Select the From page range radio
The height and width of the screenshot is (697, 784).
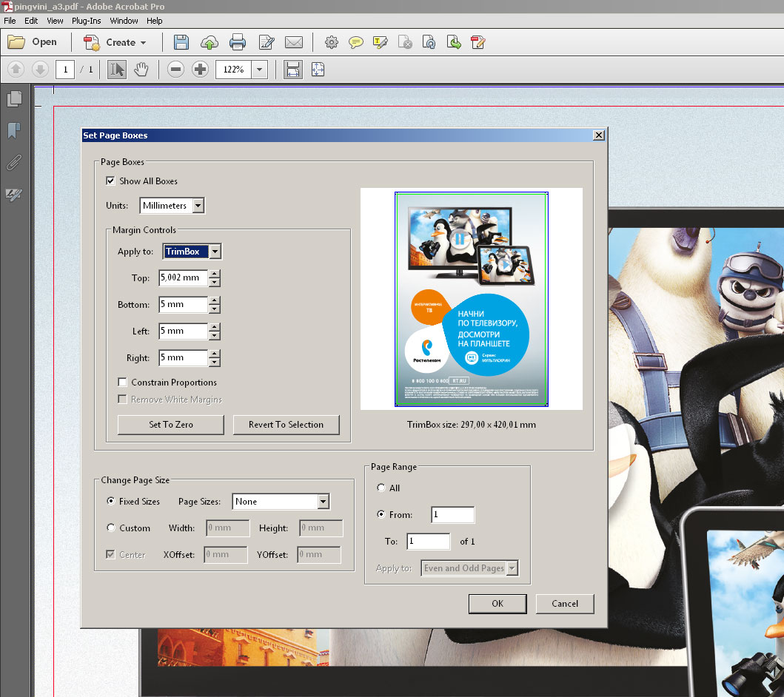(381, 514)
